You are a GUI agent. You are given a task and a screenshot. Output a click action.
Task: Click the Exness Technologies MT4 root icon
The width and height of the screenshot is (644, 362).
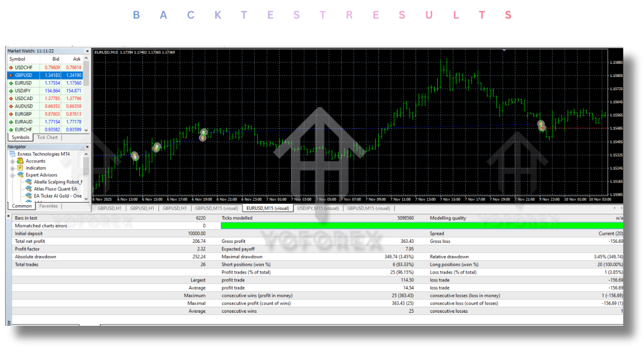click(x=12, y=154)
